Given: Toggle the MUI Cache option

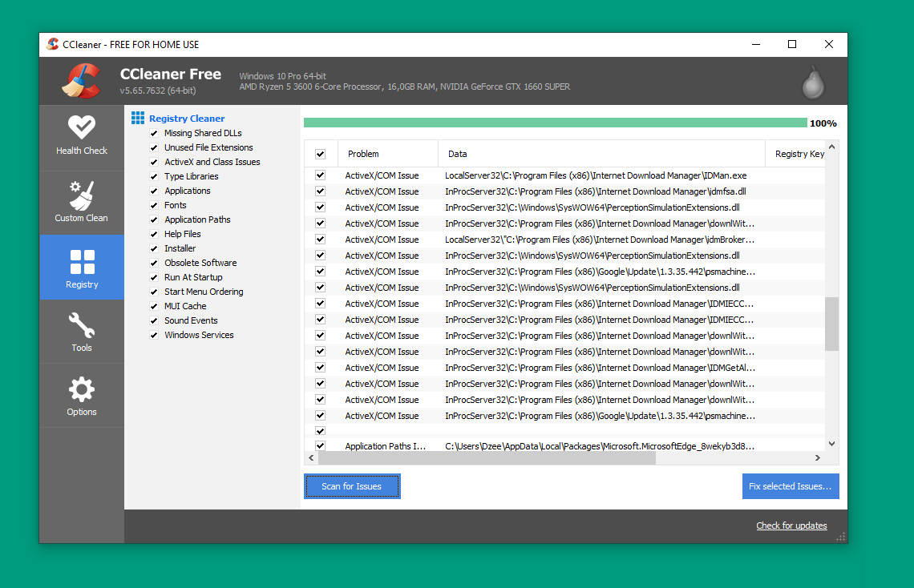Looking at the screenshot, I should pyautogui.click(x=154, y=306).
